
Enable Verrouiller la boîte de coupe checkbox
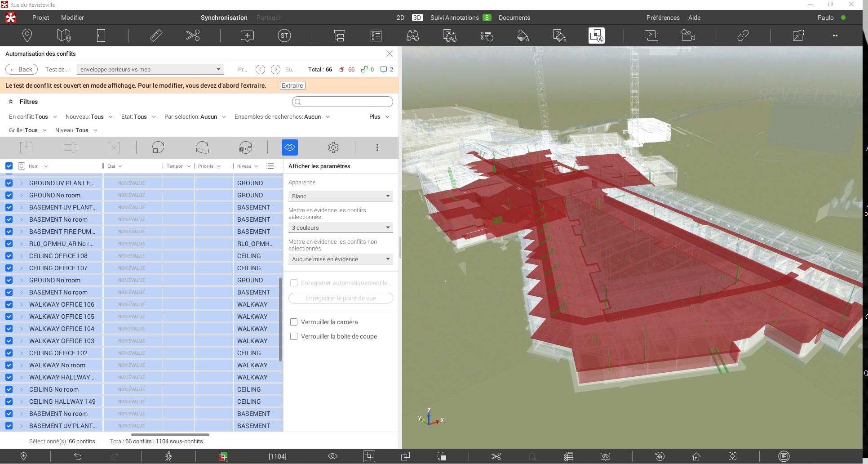click(x=294, y=336)
